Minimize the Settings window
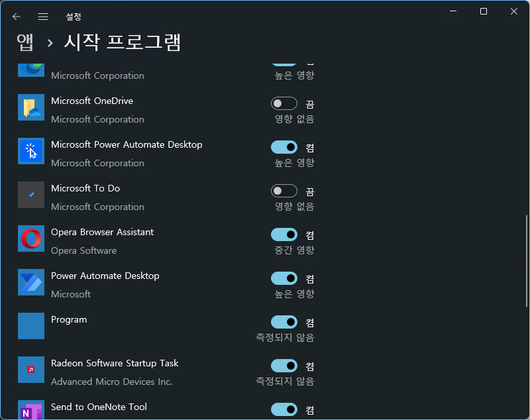The width and height of the screenshot is (530, 420). 453,11
